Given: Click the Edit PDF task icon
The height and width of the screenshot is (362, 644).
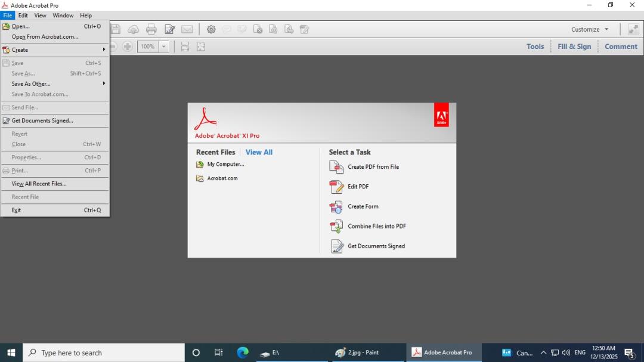Looking at the screenshot, I should pos(336,187).
